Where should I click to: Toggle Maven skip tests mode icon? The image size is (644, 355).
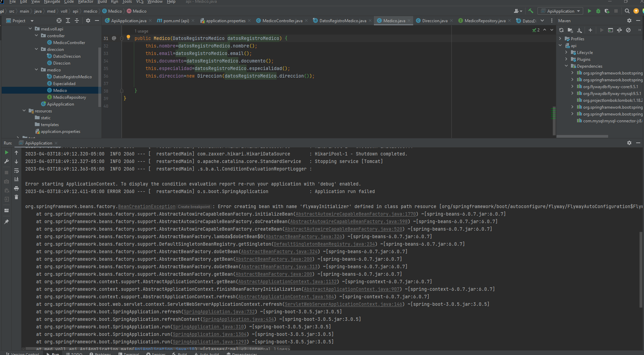click(x=628, y=30)
